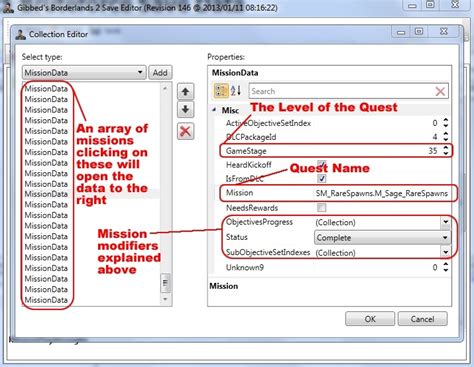Minimize the Gibbed's Save Editor main window

[412, 5]
